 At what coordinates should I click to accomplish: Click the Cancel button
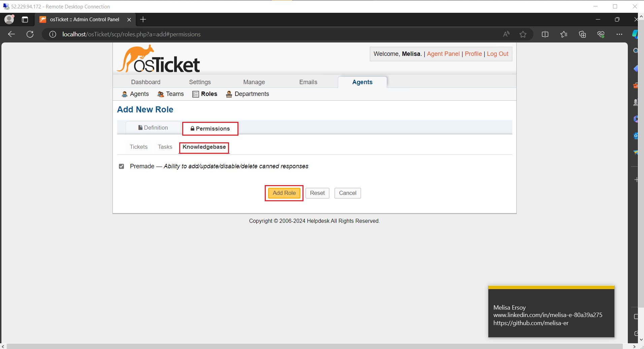tap(348, 193)
